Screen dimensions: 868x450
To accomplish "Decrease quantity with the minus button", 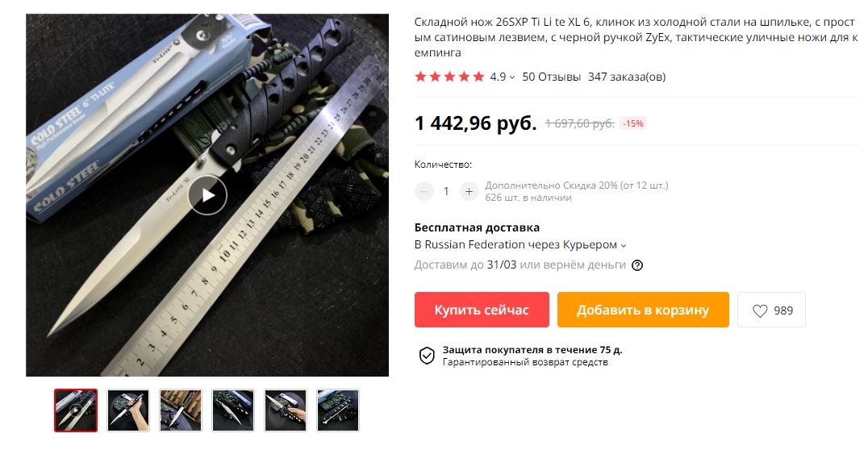I will [x=424, y=191].
